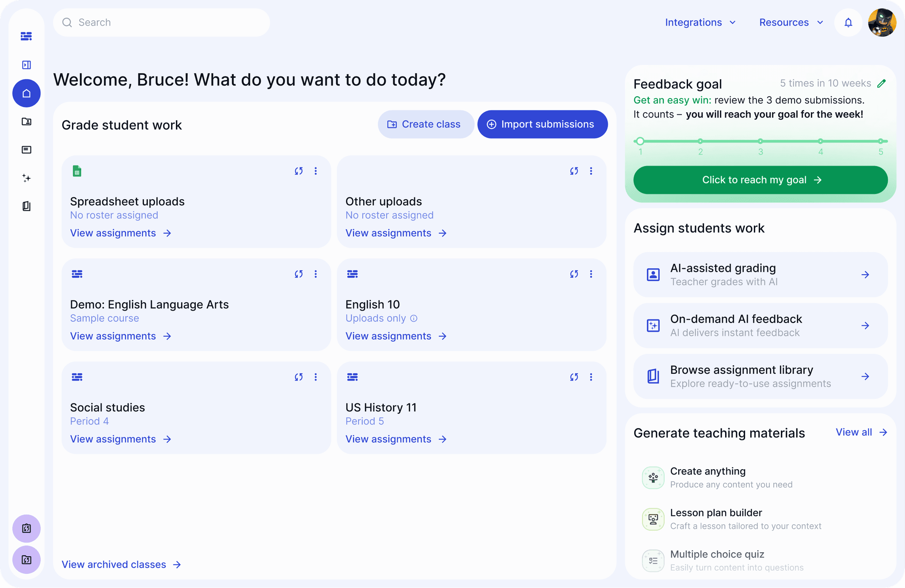Screen dimensions: 905x588
Task: Open the three-dot menu on Social studies card
Action: coord(316,377)
